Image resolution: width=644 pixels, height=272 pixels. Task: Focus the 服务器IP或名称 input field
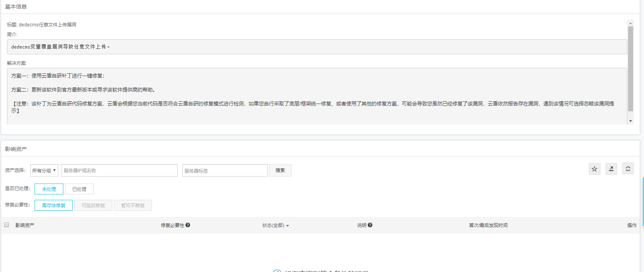[119, 170]
